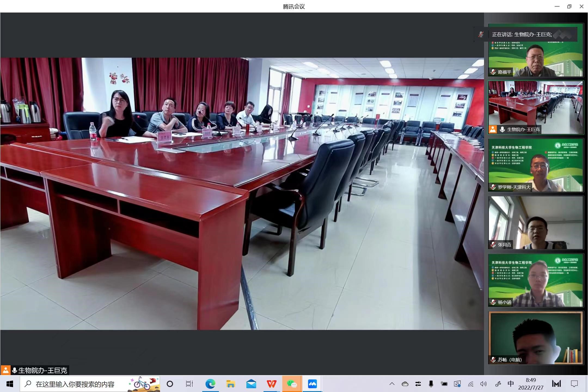
Task: Open Tencent Meeting icon in taskbar
Action: [x=312, y=384]
